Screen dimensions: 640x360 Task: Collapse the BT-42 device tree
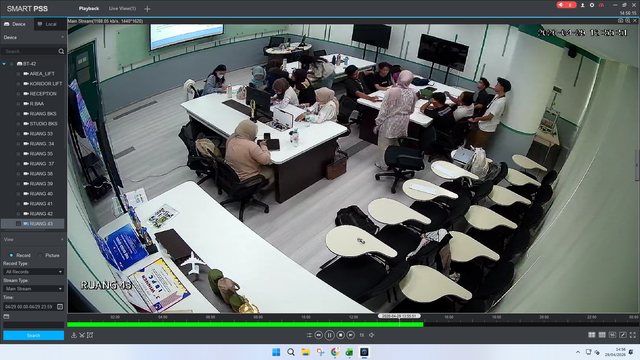click(4, 64)
